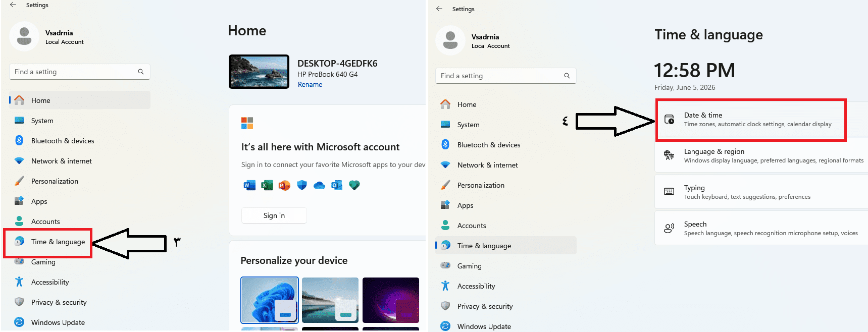Click the Word app icon
The height and width of the screenshot is (332, 868).
coord(249,185)
